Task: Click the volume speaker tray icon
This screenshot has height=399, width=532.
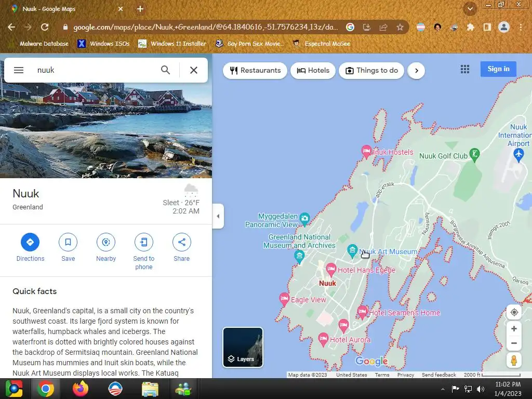Action: 481,389
